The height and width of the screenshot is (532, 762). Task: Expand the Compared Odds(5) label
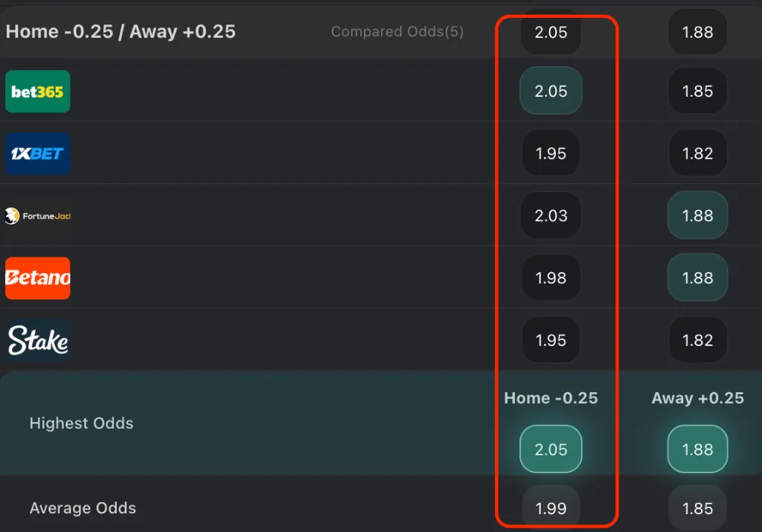[397, 32]
